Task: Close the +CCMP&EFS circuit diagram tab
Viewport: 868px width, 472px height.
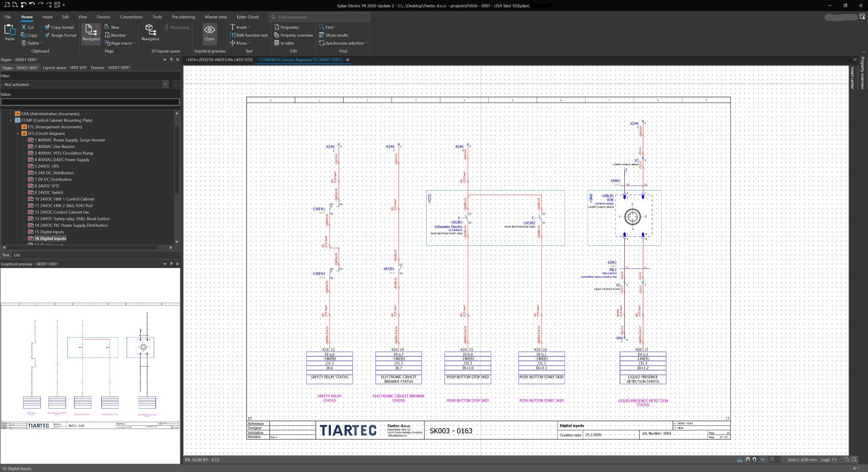Action: tap(347, 60)
